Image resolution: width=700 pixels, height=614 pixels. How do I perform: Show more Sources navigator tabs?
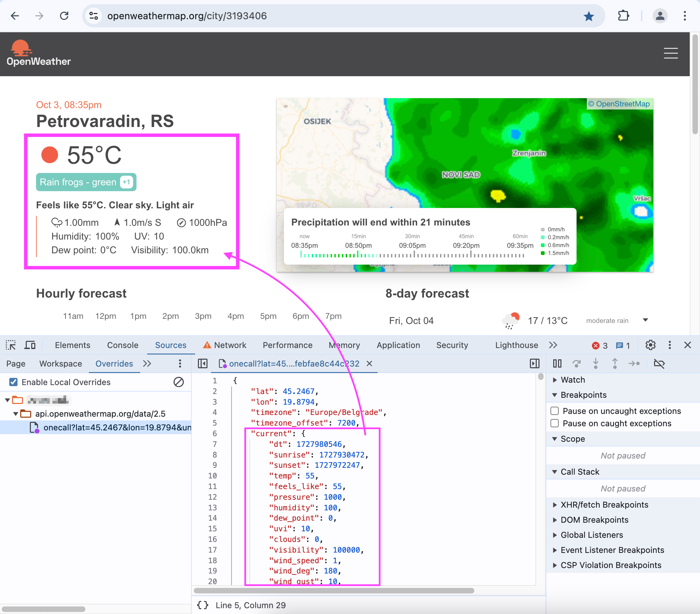point(147,364)
